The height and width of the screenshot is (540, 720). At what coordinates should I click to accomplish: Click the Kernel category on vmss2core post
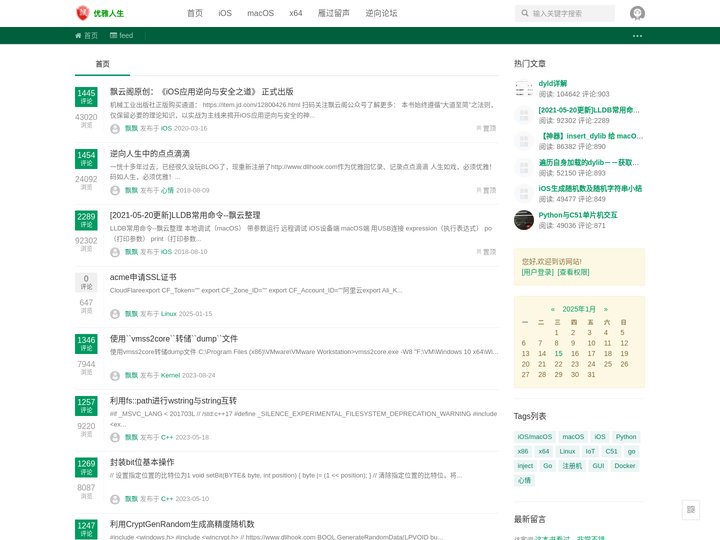tap(170, 376)
